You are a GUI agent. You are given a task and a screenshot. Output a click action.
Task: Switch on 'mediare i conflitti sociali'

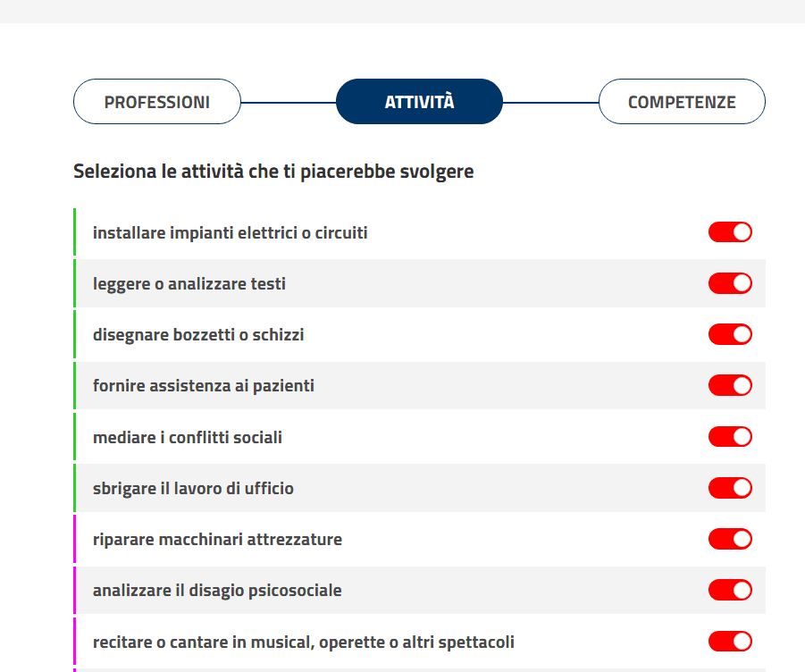click(x=730, y=437)
